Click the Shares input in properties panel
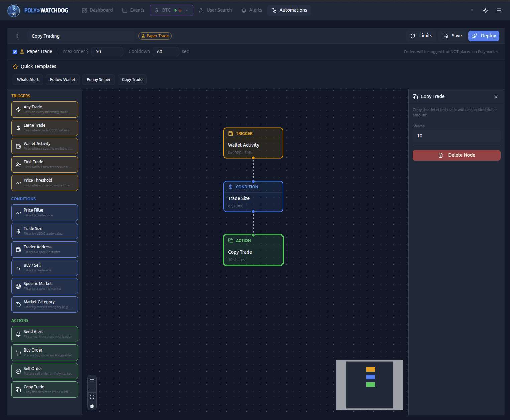510x420 pixels. coord(457,136)
